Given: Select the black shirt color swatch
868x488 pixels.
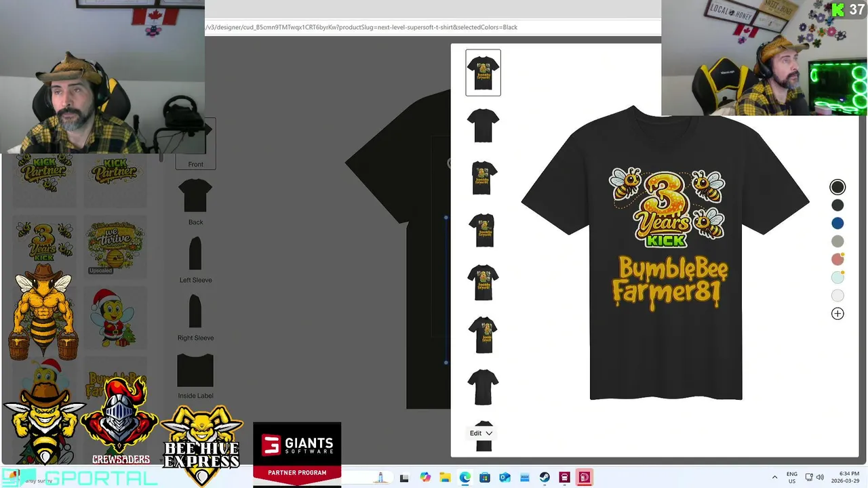Looking at the screenshot, I should (x=837, y=187).
